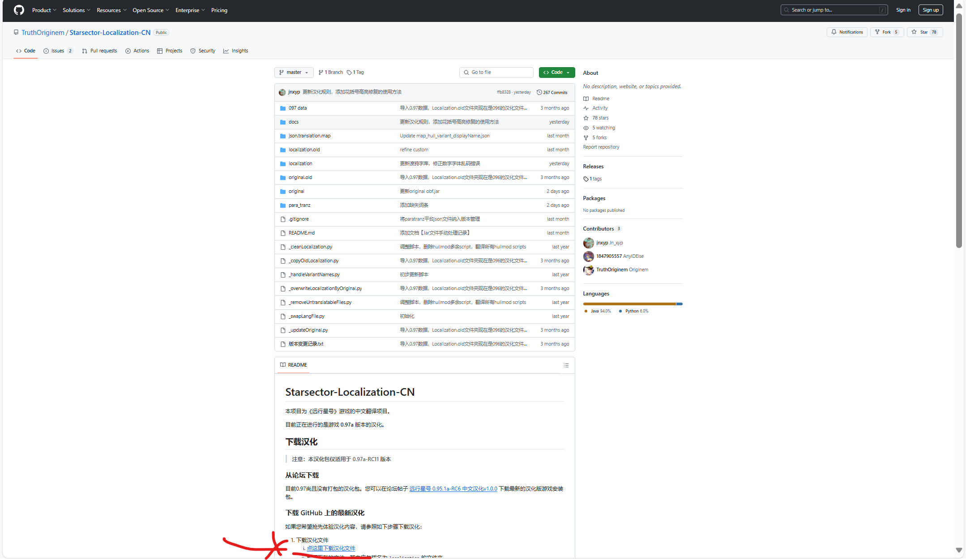
Task: Open the master branch dropdown
Action: [294, 72]
